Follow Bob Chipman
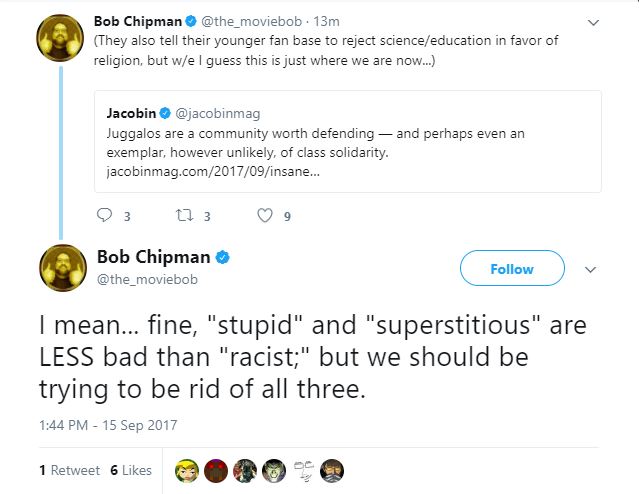The height and width of the screenshot is (494, 639). tap(512, 269)
